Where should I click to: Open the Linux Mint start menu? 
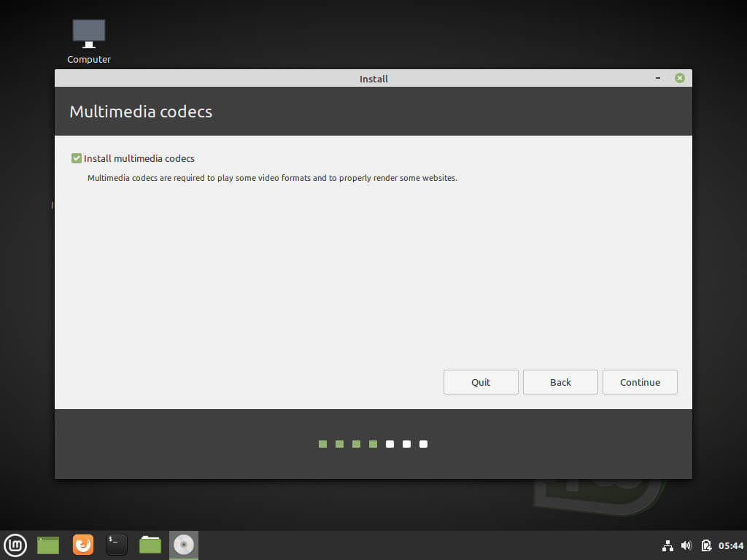pyautogui.click(x=15, y=545)
